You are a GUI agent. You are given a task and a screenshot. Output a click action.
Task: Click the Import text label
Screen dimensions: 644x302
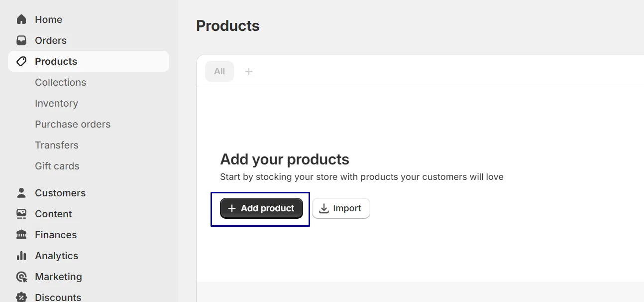347,208
